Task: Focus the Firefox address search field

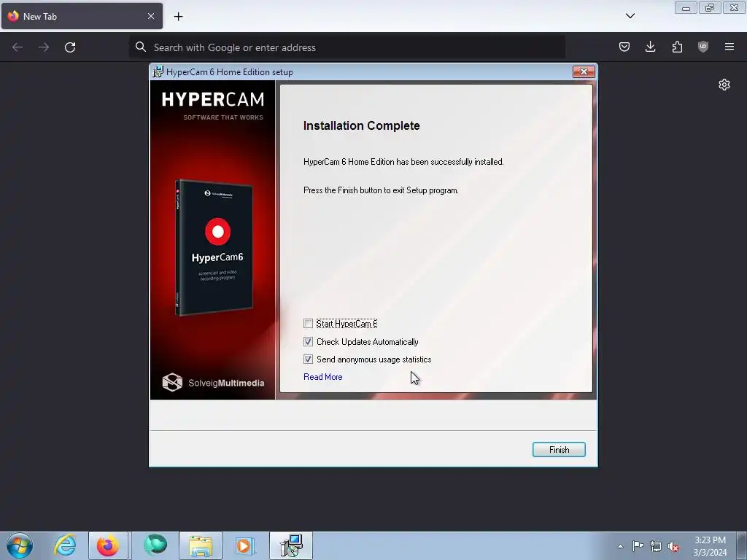Action: pos(347,47)
